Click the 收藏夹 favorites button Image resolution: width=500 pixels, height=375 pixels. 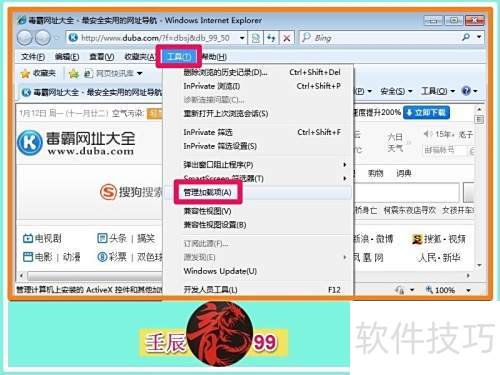pos(38,73)
